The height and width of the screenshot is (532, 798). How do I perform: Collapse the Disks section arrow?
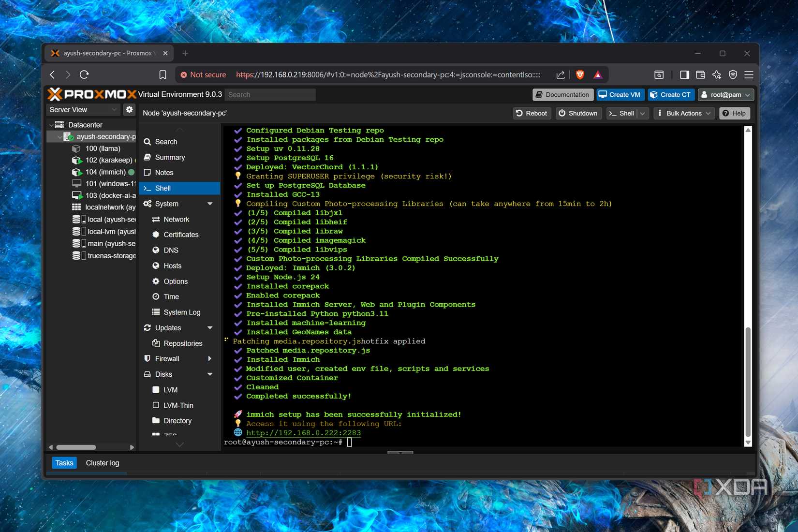pos(210,374)
